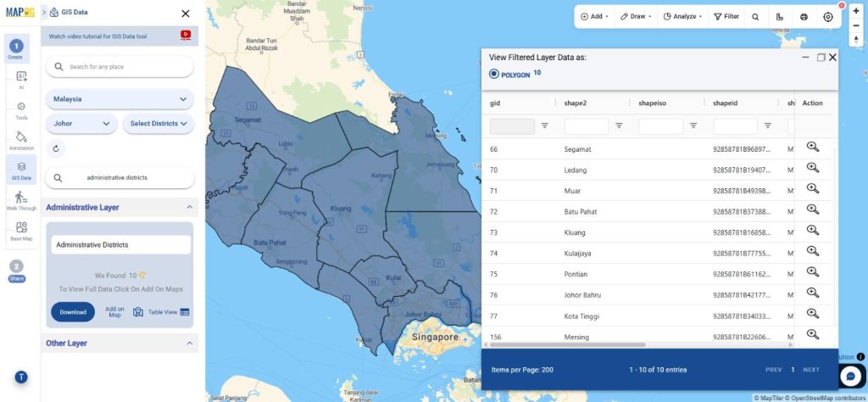Open the Johor state dropdown
The width and height of the screenshot is (868, 402).
click(x=81, y=124)
